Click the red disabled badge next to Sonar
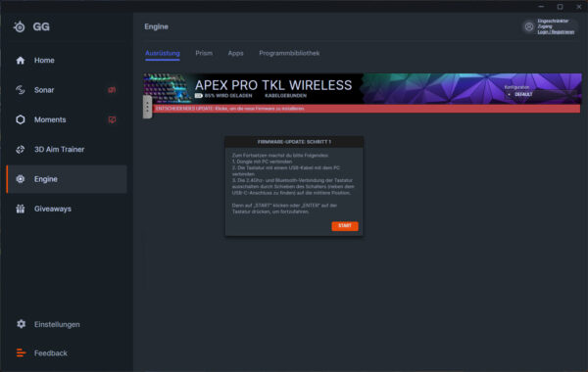The height and width of the screenshot is (372, 588). tap(112, 90)
